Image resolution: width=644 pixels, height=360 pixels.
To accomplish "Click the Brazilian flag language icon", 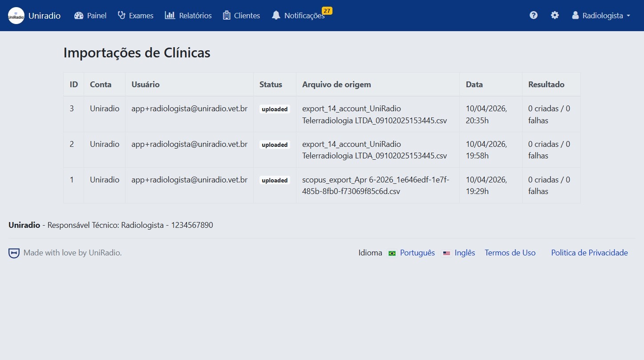I will pos(392,253).
